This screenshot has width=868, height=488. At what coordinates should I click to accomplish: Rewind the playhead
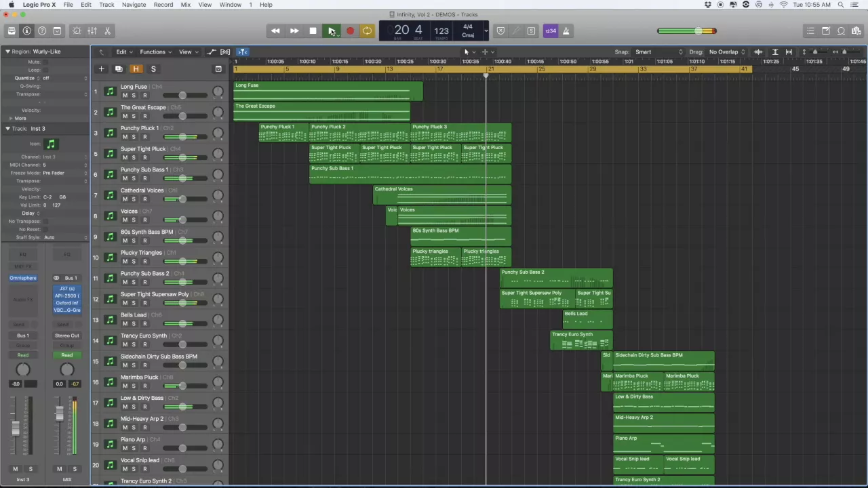[x=275, y=30]
